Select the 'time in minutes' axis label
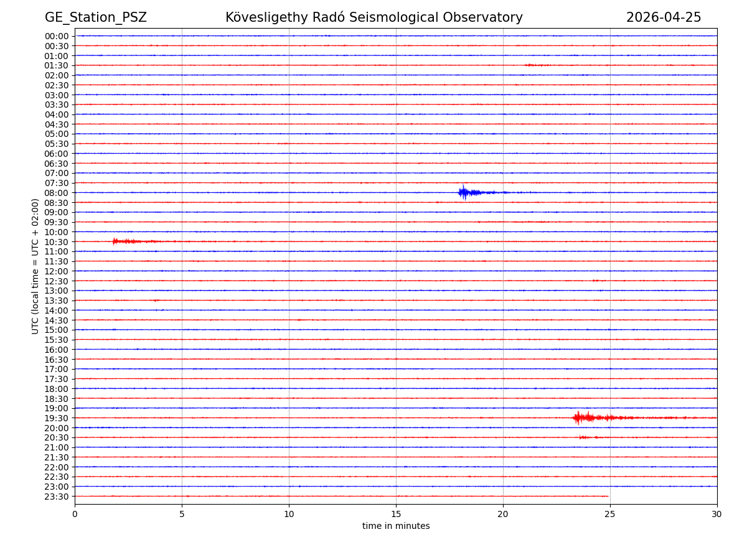This screenshot has height=560, width=747. point(396,526)
